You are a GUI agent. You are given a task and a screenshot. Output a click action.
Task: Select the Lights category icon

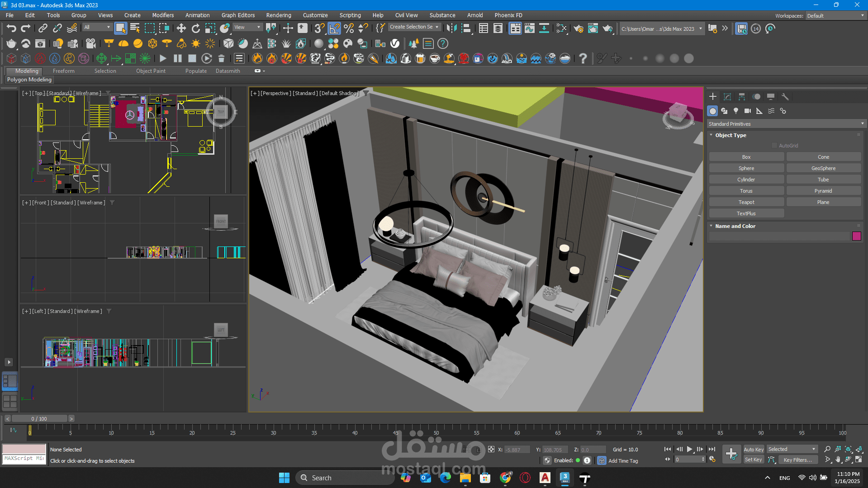pyautogui.click(x=736, y=111)
